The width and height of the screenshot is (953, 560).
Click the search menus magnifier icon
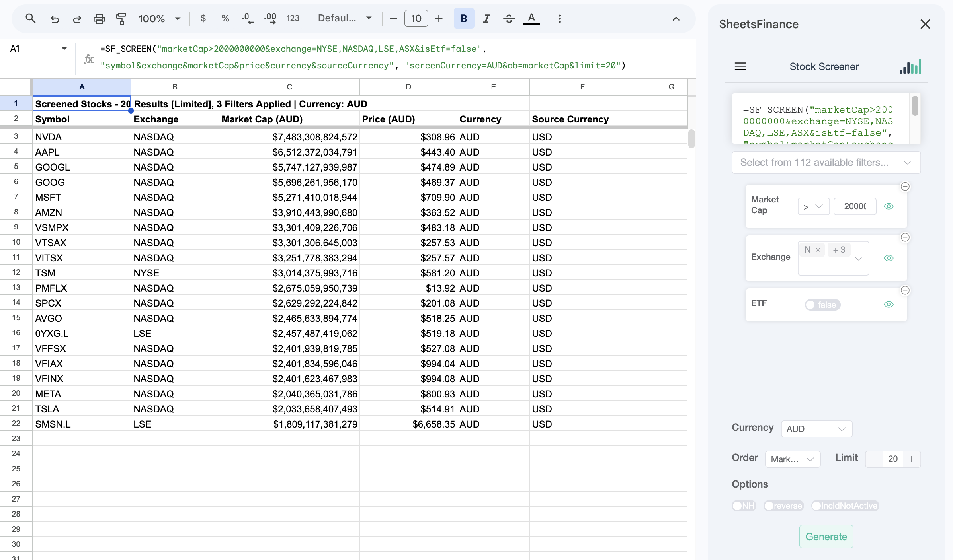(31, 18)
